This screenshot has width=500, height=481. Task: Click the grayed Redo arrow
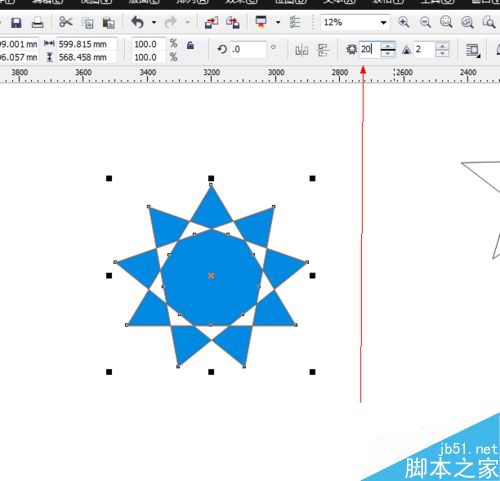click(170, 22)
